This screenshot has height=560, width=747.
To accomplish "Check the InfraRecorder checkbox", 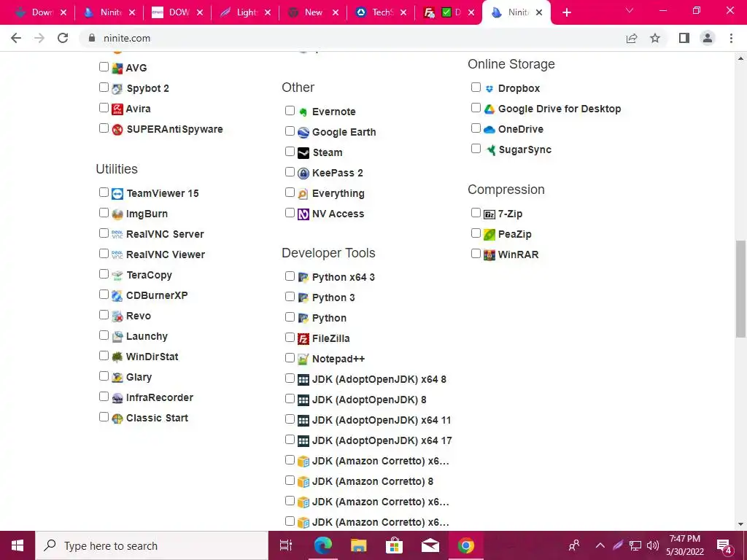I will point(104,397).
